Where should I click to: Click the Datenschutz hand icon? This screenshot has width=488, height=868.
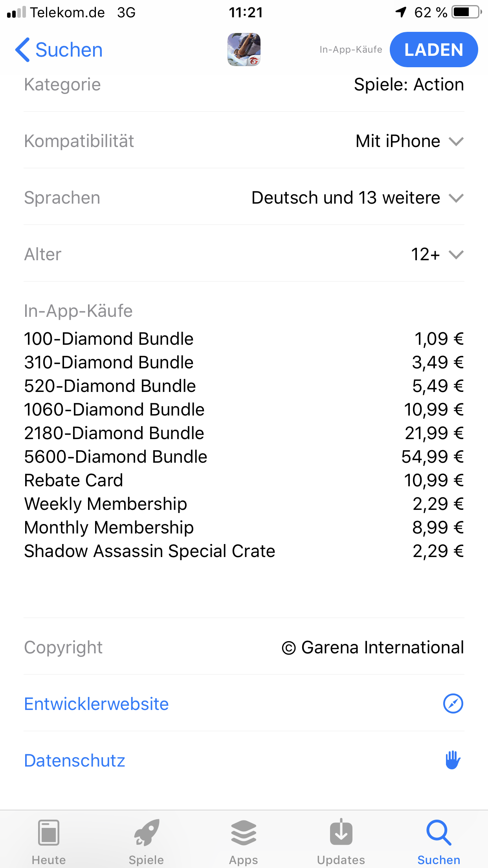453,760
